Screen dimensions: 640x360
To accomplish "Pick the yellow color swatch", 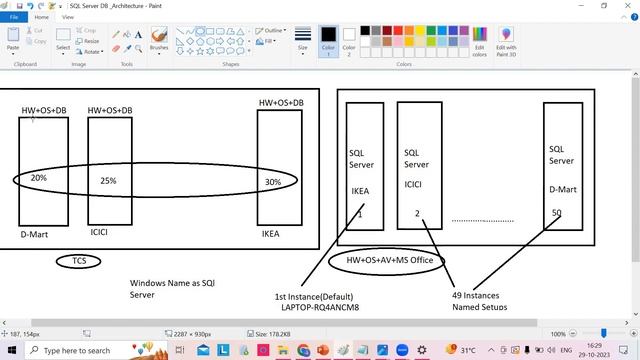I will point(420,30).
